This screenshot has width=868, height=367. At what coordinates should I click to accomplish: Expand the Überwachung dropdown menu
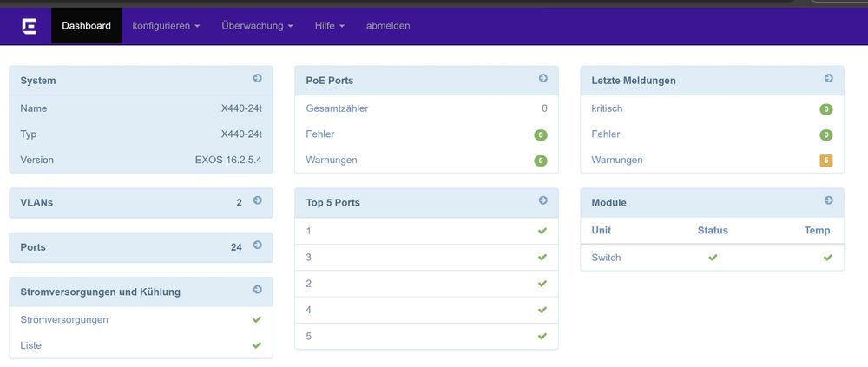point(258,26)
